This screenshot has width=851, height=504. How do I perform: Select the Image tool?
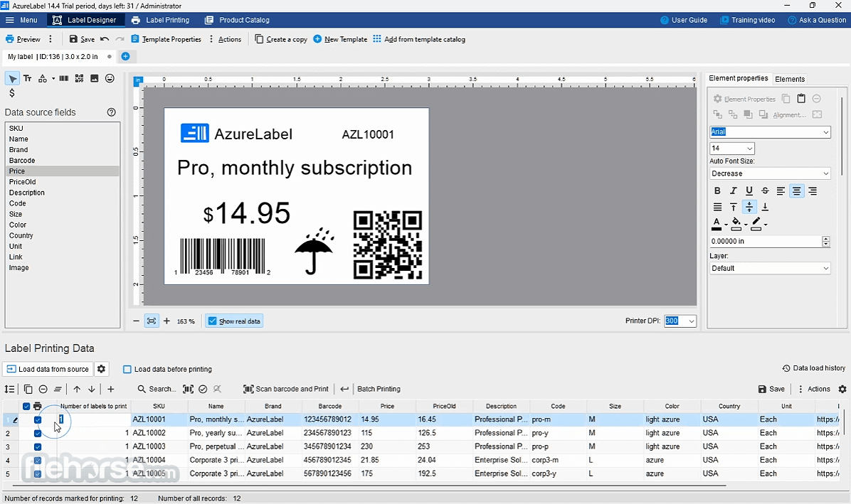tap(95, 79)
